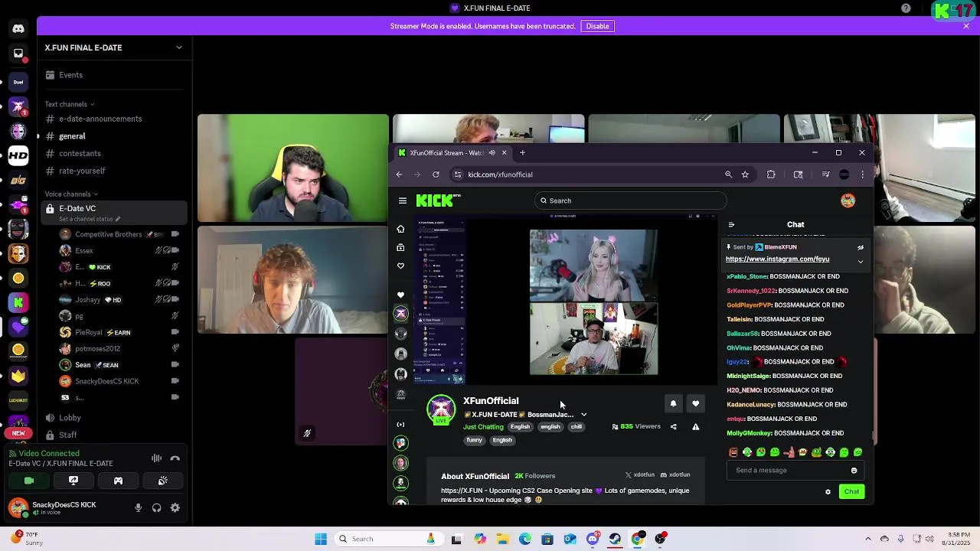980x551 pixels.
Task: Open Kick user profile avatar menu
Action: [x=848, y=201]
